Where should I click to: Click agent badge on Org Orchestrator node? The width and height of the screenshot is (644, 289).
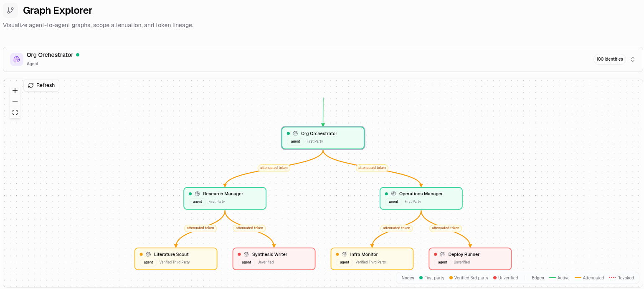coord(296,141)
